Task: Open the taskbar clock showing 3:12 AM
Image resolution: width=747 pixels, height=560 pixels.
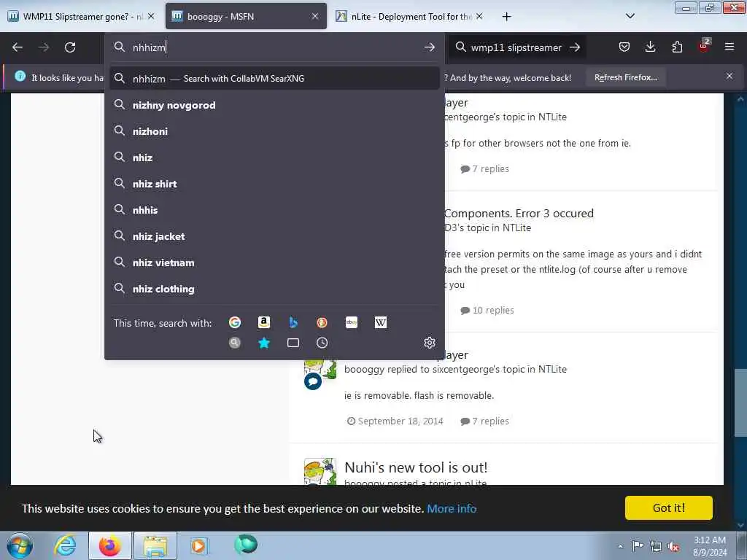Action: coord(710,546)
